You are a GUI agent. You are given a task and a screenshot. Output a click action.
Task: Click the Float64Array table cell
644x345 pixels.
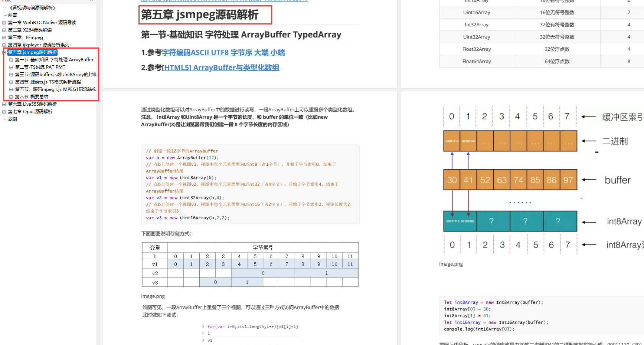(477, 61)
